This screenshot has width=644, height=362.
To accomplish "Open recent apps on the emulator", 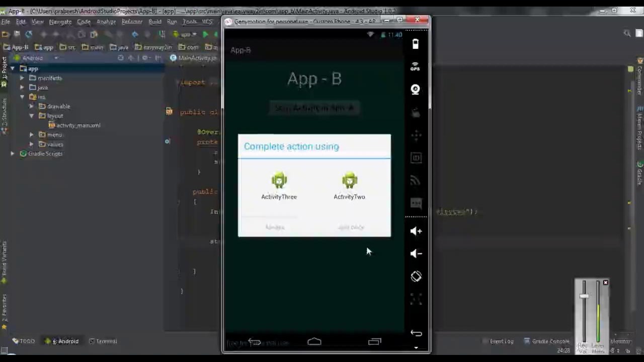I will (x=374, y=342).
